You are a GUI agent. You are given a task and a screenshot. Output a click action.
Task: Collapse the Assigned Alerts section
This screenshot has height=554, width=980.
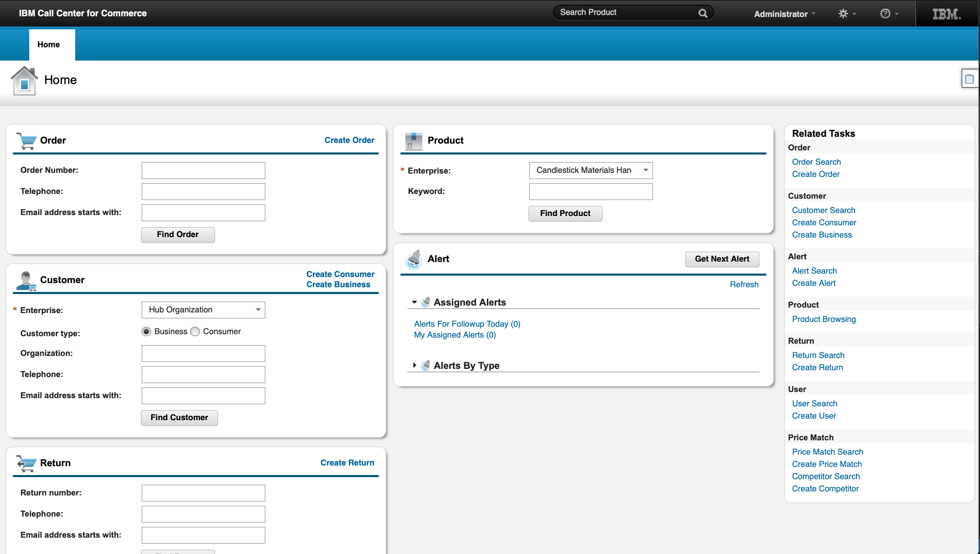click(x=414, y=302)
